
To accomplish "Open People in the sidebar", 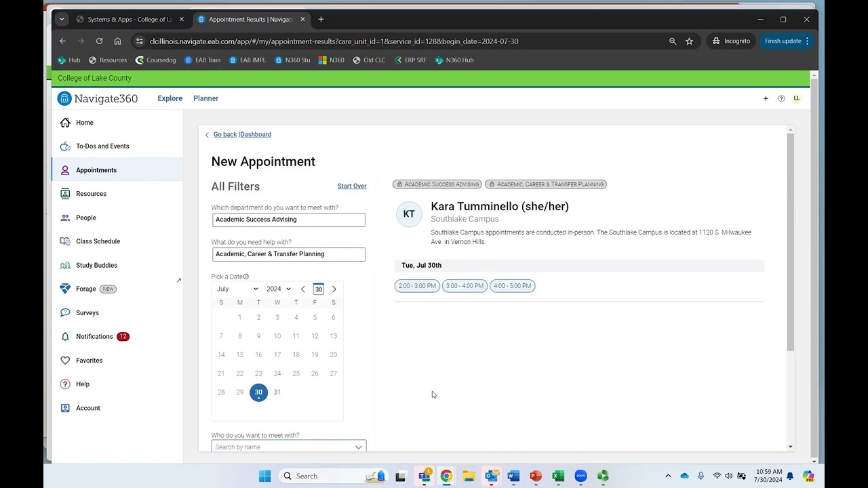I will point(85,218).
